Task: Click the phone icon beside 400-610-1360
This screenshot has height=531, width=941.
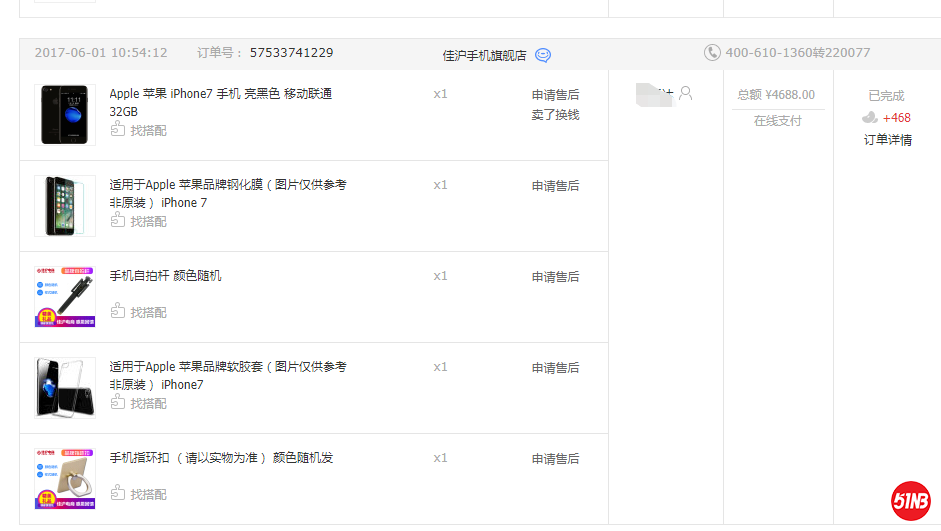Action: (x=712, y=53)
